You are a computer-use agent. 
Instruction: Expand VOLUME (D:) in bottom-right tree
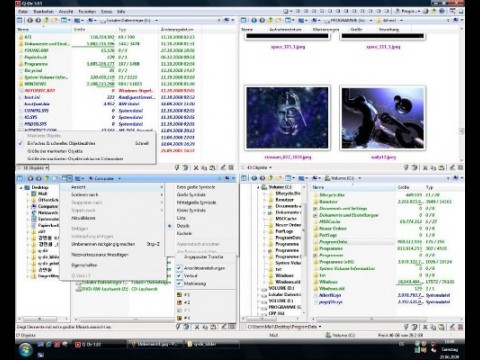(x=258, y=288)
